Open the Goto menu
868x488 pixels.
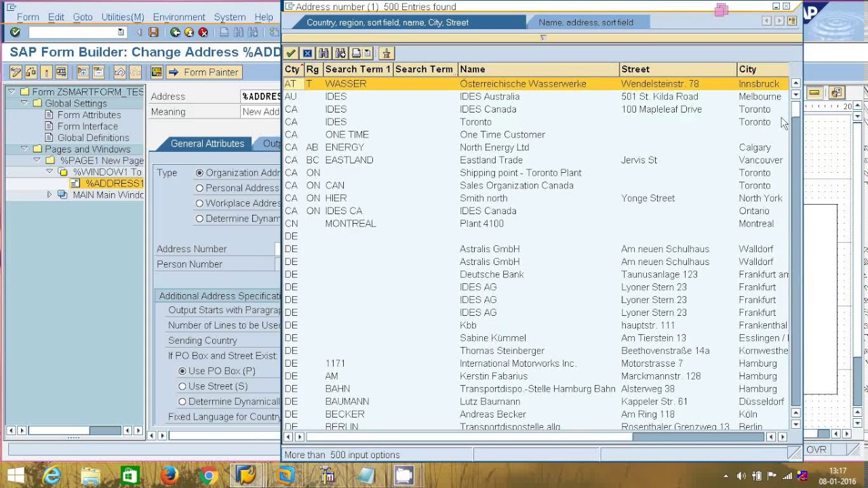pyautogui.click(x=83, y=17)
